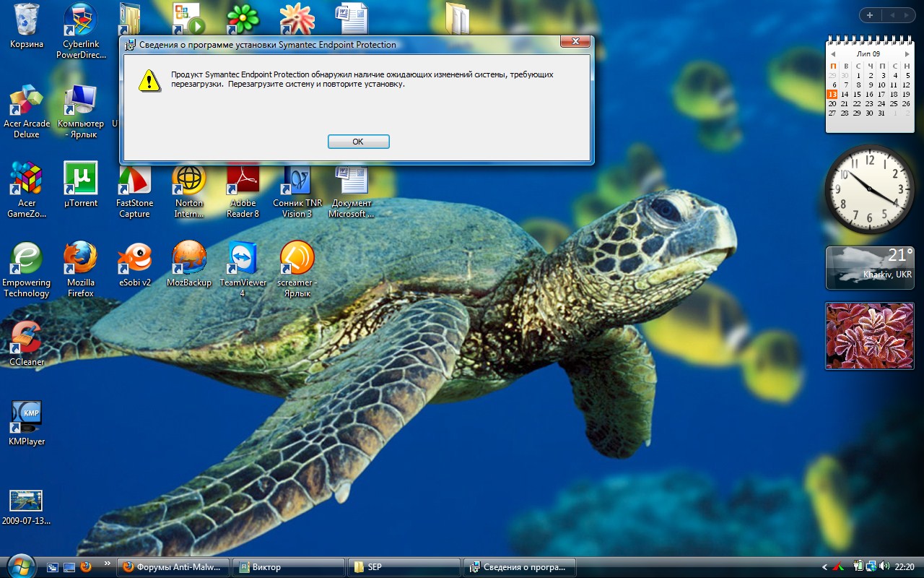
Task: Click the Kharkiv, UKR weather location
Action: click(x=887, y=275)
